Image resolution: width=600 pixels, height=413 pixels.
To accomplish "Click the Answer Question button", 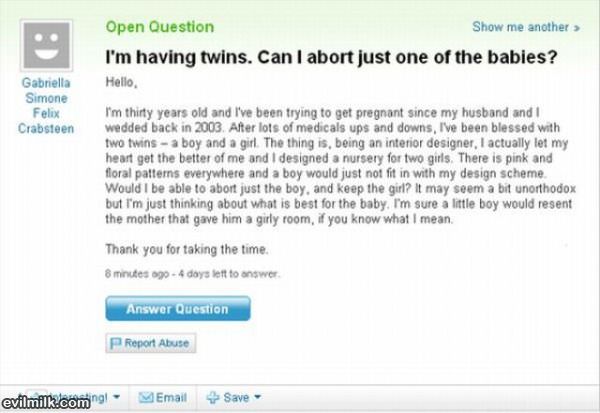I will pos(178,309).
